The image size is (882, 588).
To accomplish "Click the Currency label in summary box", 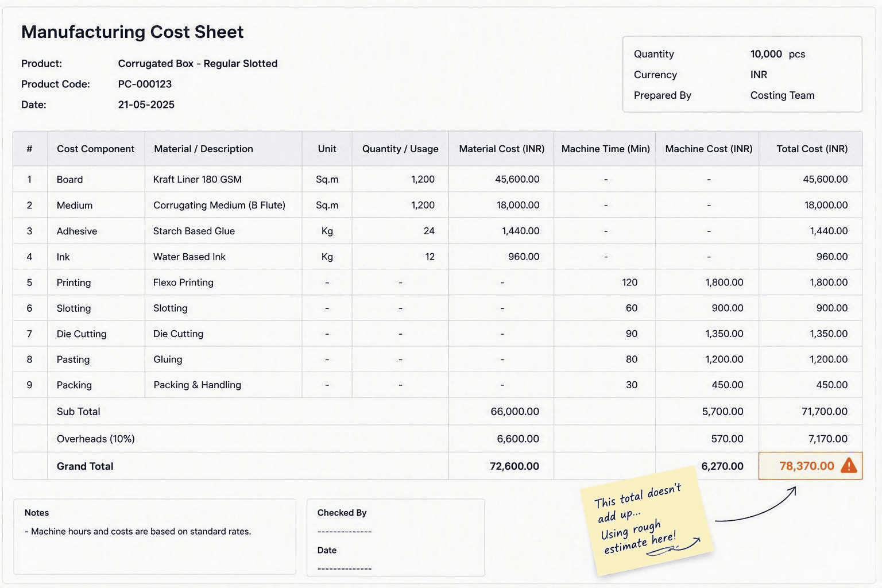I will pyautogui.click(x=655, y=75).
